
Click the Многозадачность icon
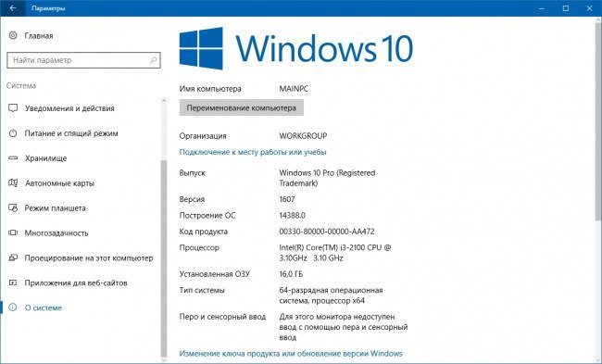pyautogui.click(x=13, y=232)
